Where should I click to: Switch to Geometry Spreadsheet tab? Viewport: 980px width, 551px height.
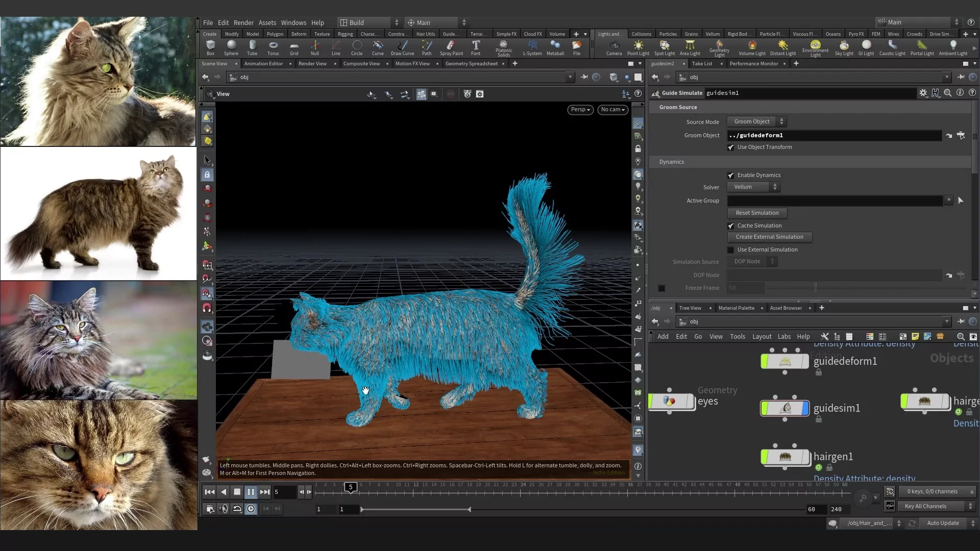471,64
